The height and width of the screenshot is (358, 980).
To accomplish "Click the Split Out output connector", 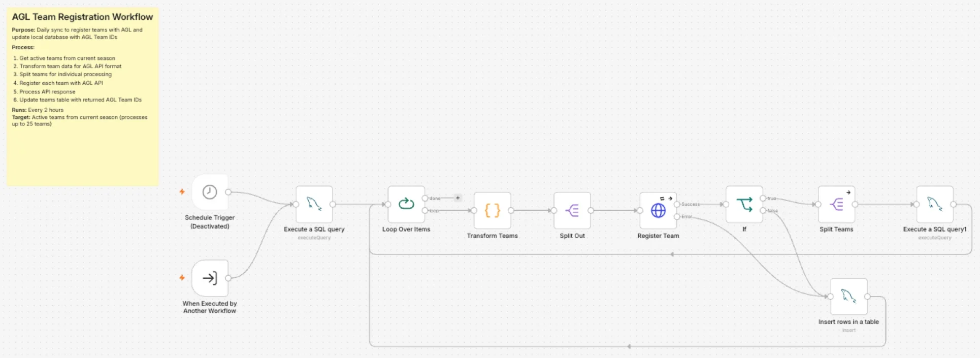I will (591, 210).
